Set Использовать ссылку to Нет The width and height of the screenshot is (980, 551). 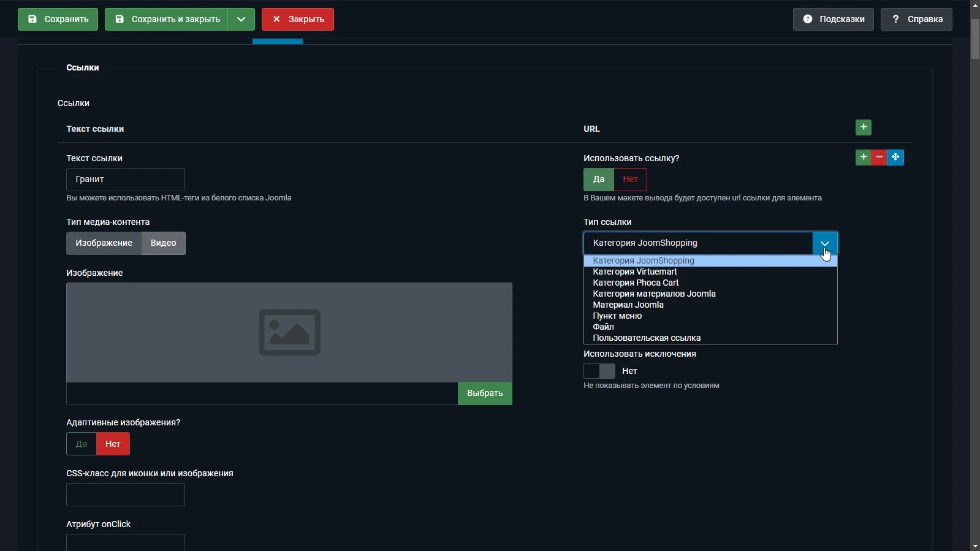(x=630, y=180)
